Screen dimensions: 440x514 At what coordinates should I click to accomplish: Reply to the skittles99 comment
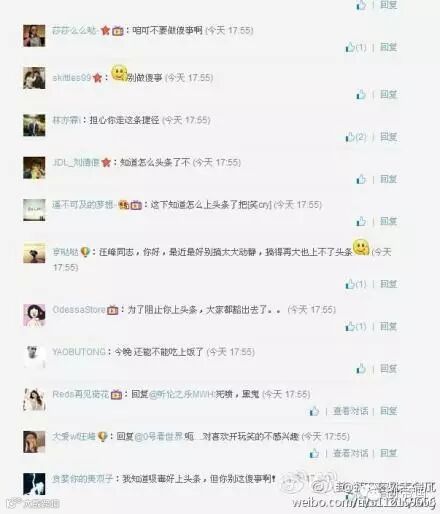coord(388,95)
